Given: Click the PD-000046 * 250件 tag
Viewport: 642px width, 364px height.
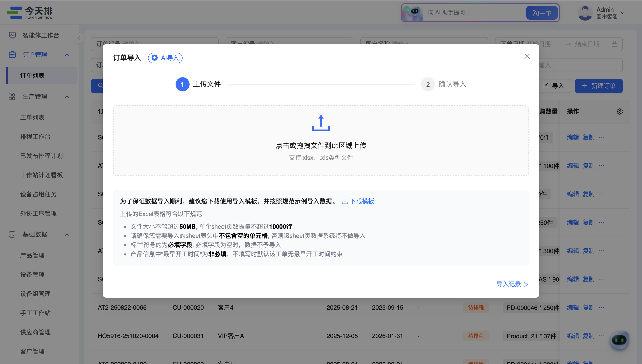Looking at the screenshot, I should coord(531,308).
